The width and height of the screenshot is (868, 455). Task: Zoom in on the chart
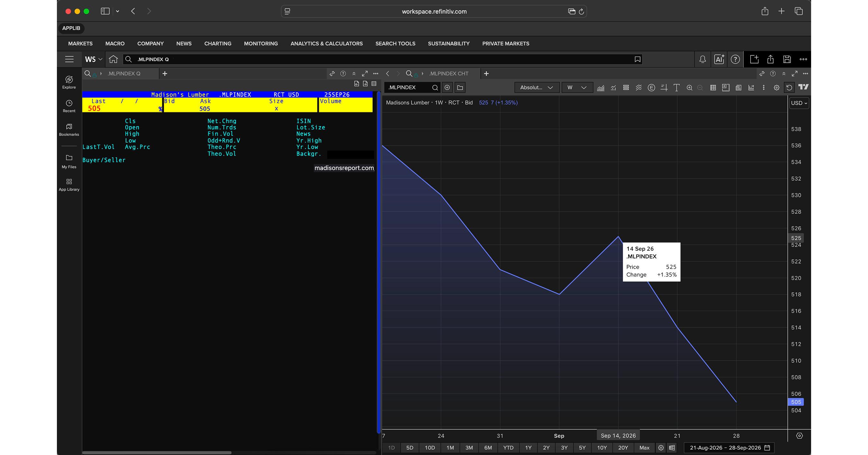[x=689, y=88]
